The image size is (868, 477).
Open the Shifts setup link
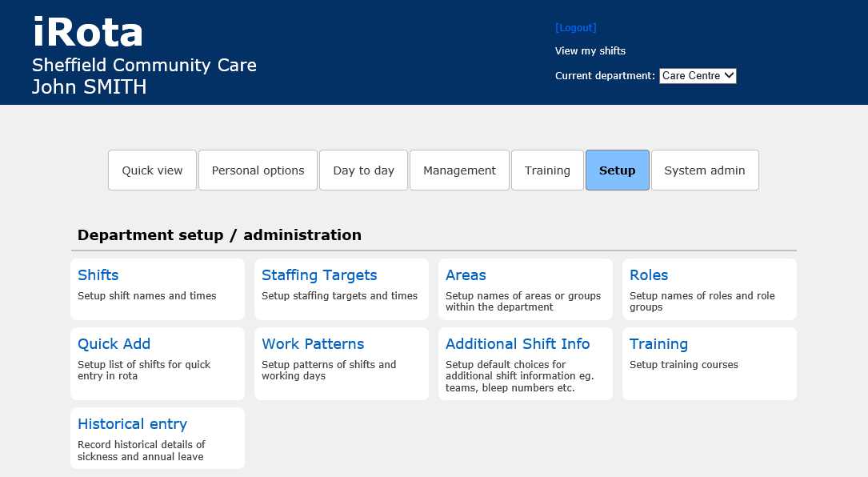pos(98,275)
